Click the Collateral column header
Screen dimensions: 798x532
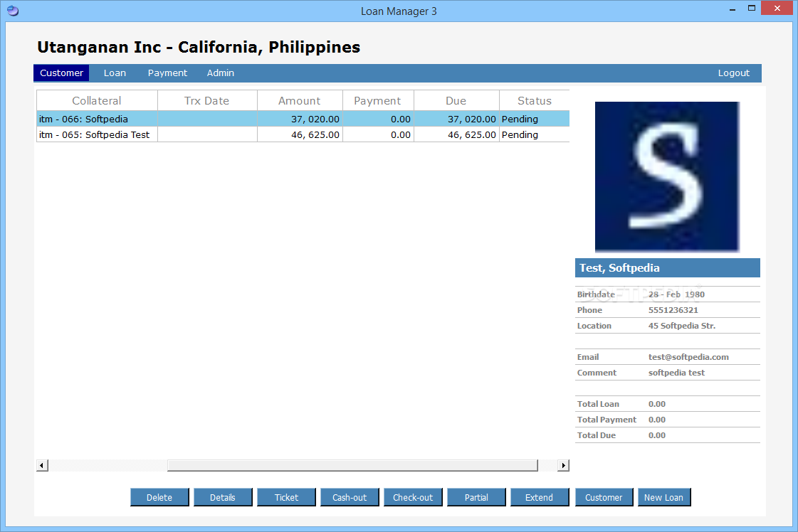click(97, 101)
